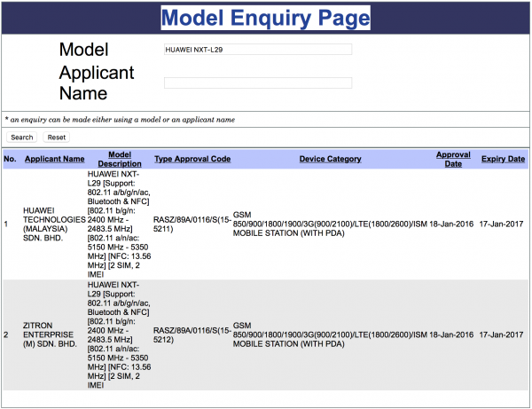
Task: Select the Approval Date column header
Action: click(x=453, y=159)
